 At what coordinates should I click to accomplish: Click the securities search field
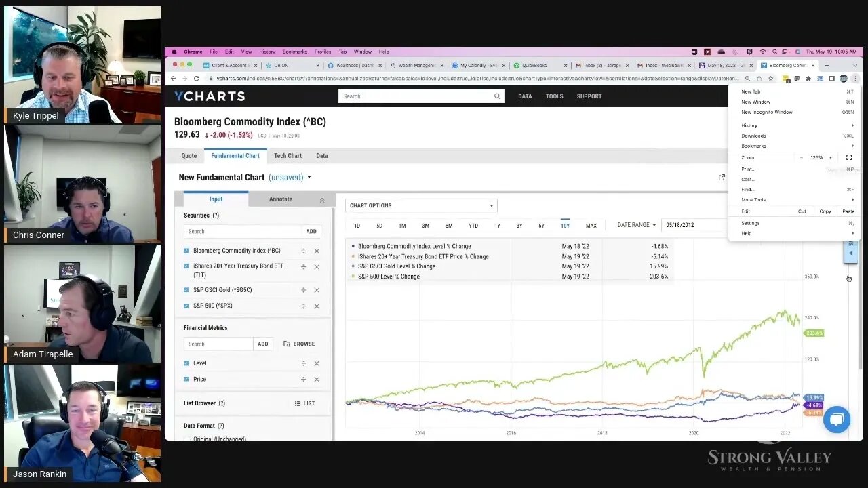tap(243, 232)
